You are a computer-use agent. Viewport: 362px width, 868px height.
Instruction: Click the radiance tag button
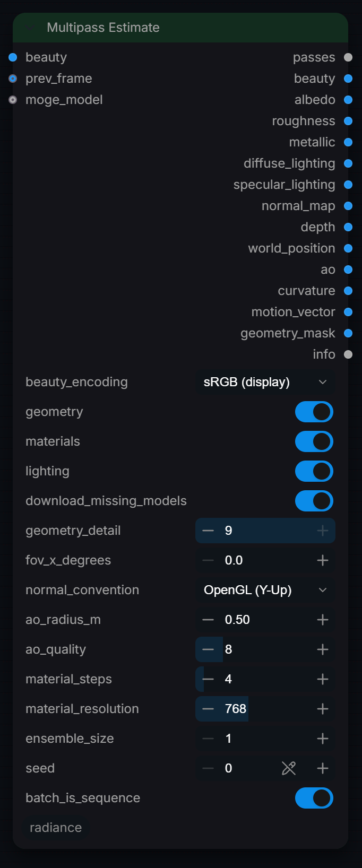[x=56, y=828]
